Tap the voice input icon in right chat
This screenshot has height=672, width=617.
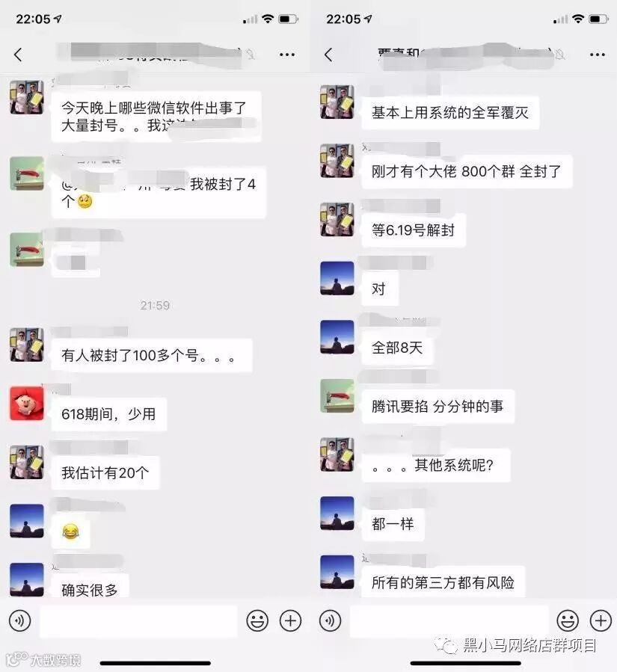[330, 620]
